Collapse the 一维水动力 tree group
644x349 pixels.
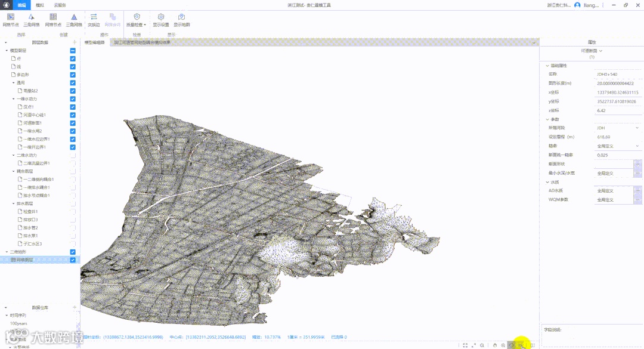tap(14, 99)
